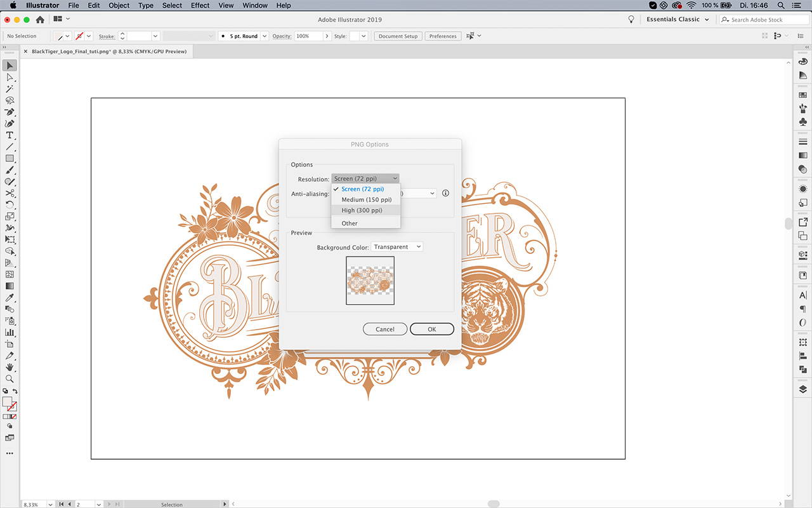
Task: Set paint to None swatch
Action: 15,417
